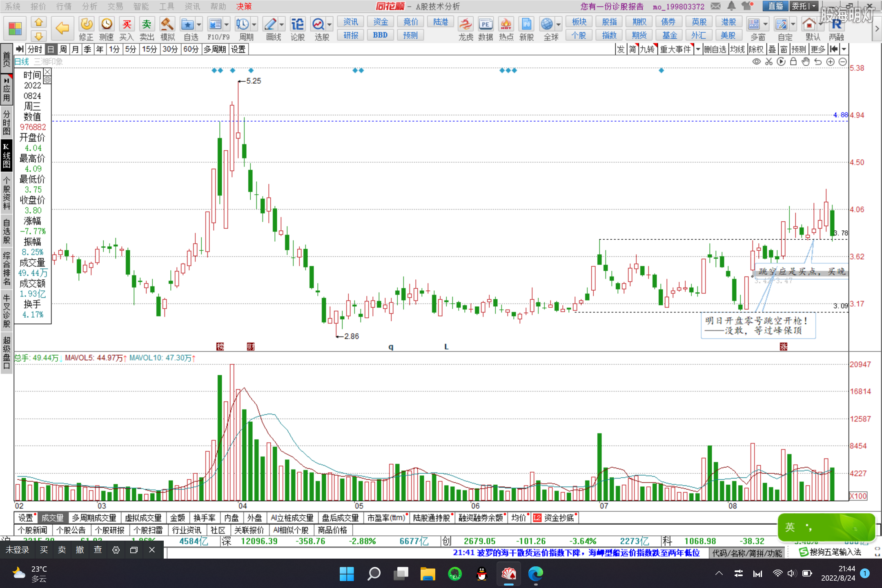Close the data info panel
This screenshot has height=588, width=882.
pyautogui.click(x=47, y=72)
